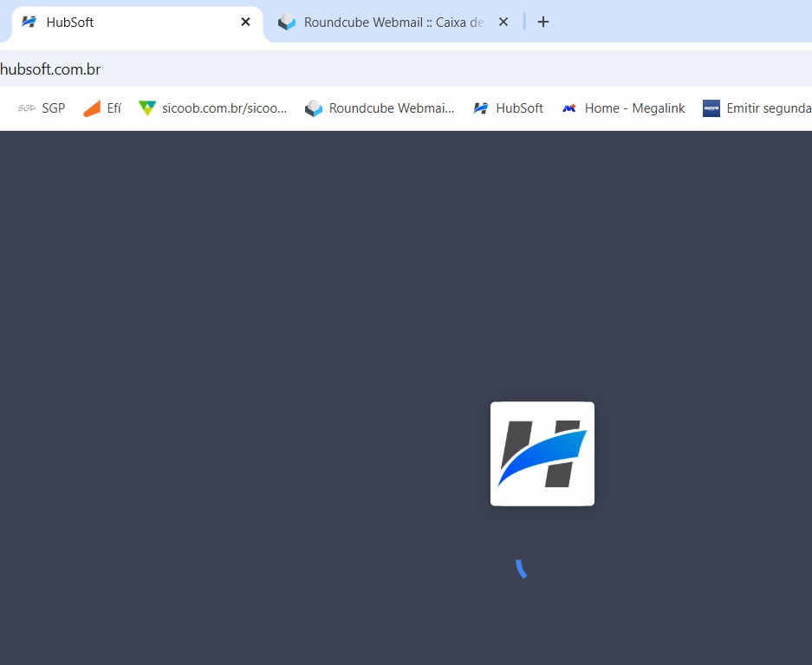Click the Roundcube favicon in the second tab
This screenshot has height=665, width=812.
point(287,22)
